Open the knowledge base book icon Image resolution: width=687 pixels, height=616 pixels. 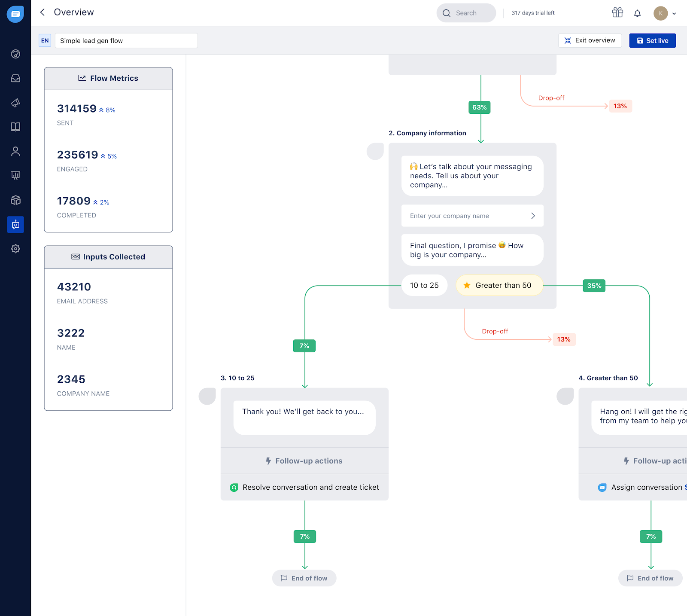(x=15, y=127)
